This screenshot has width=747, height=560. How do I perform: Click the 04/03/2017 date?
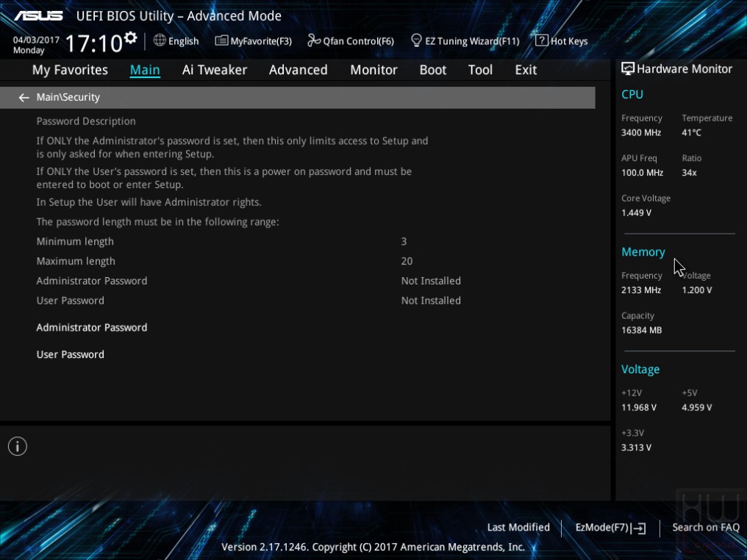36,40
